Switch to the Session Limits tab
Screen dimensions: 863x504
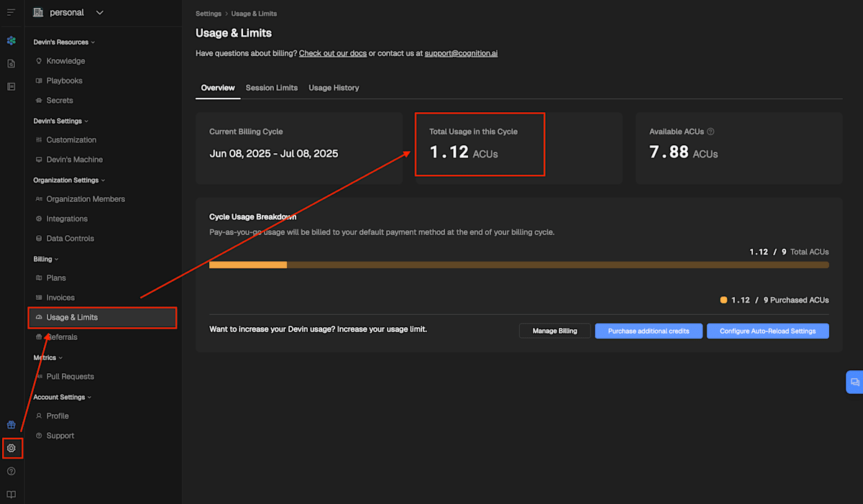(x=272, y=88)
